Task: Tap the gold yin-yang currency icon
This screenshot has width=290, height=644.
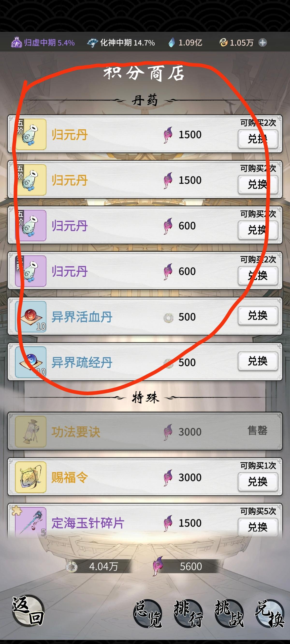Action: (223, 43)
